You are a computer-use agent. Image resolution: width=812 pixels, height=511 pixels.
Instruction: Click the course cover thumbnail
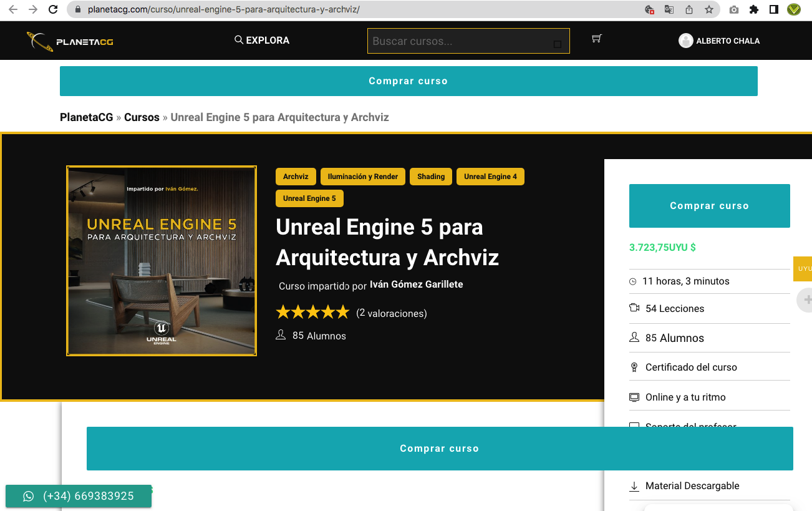point(162,261)
